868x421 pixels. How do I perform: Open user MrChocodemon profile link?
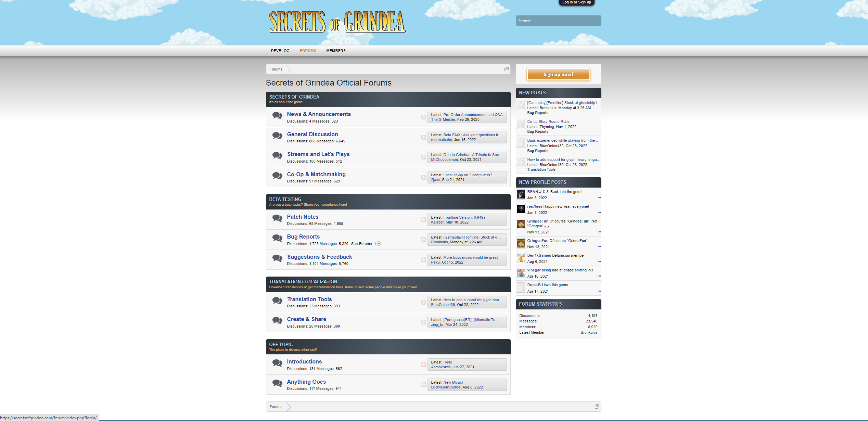click(444, 160)
